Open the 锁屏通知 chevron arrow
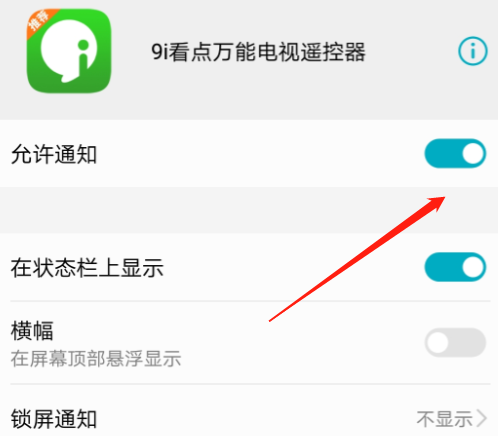The image size is (498, 436). (x=482, y=418)
